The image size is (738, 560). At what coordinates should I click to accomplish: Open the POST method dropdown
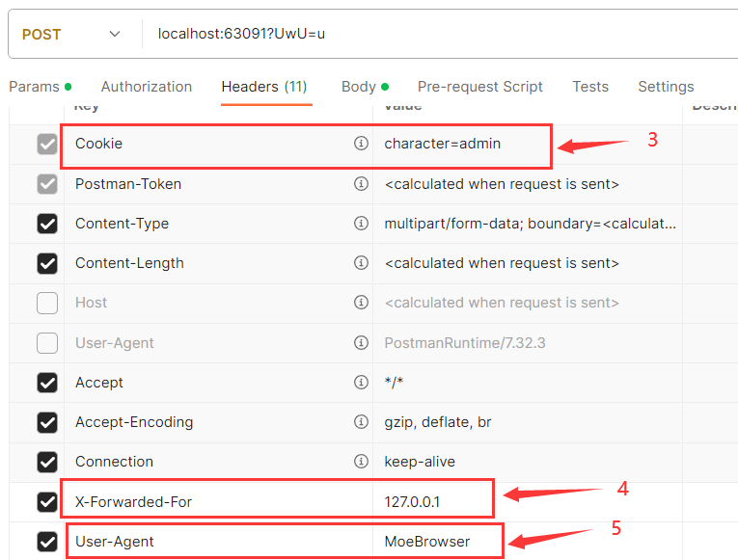pyautogui.click(x=70, y=35)
